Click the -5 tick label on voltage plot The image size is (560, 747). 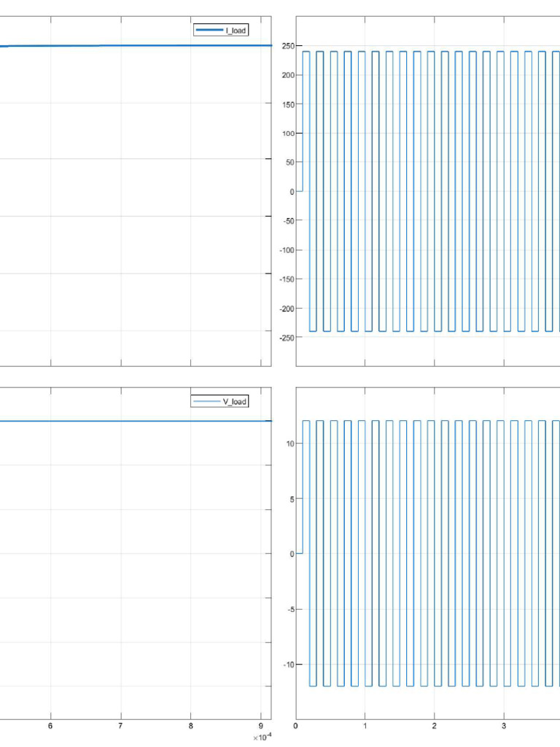pos(290,609)
